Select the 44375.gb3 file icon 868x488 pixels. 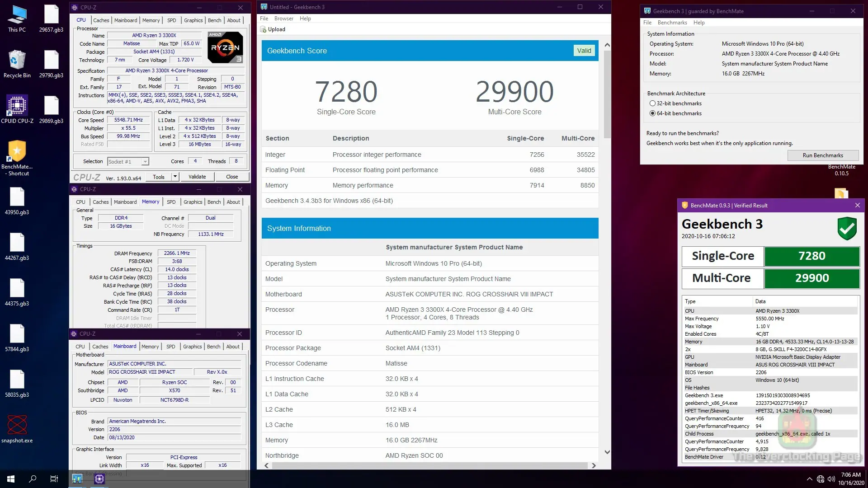[17, 292]
